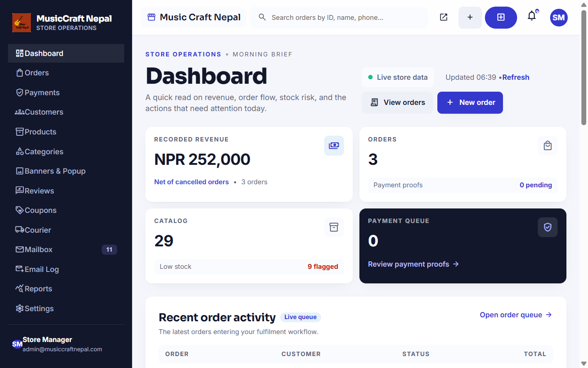Screen dimensions: 588x368
Task: Open the Mailbox
Action: [x=66, y=249]
